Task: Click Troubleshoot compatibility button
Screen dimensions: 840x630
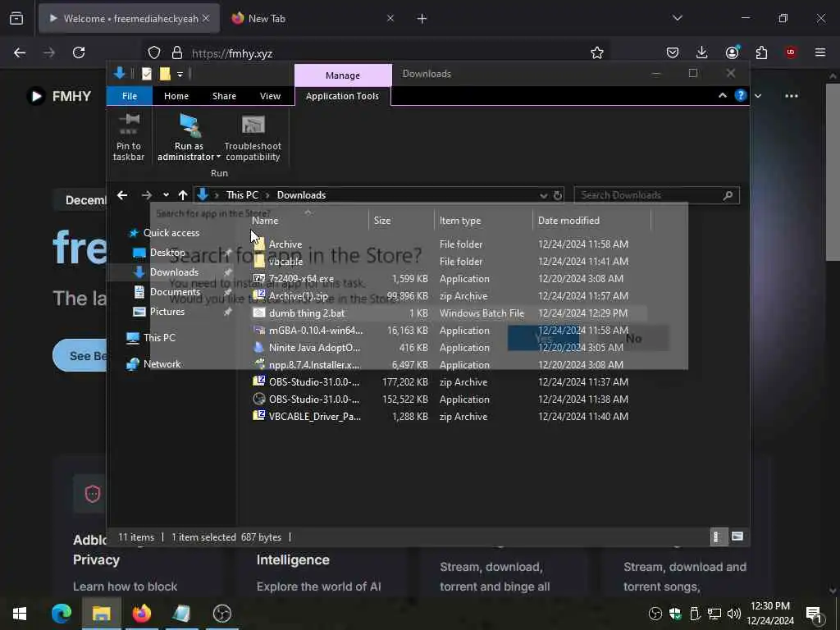Action: [x=253, y=137]
